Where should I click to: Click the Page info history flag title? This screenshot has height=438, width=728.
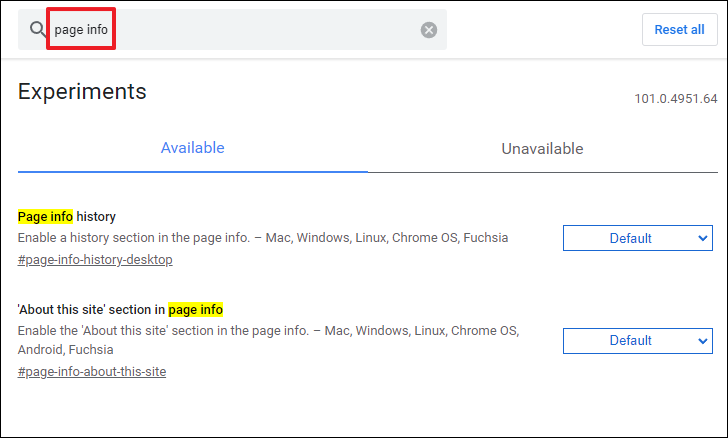click(x=67, y=216)
